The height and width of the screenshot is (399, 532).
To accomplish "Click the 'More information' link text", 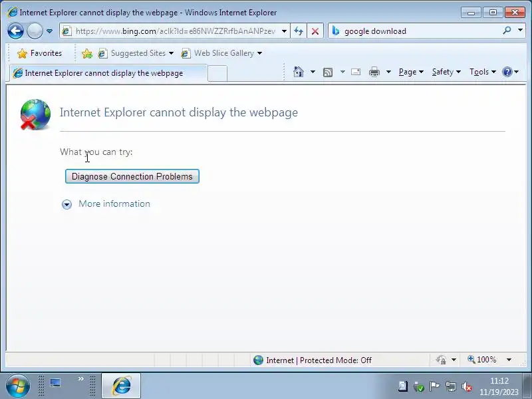I will tap(114, 203).
